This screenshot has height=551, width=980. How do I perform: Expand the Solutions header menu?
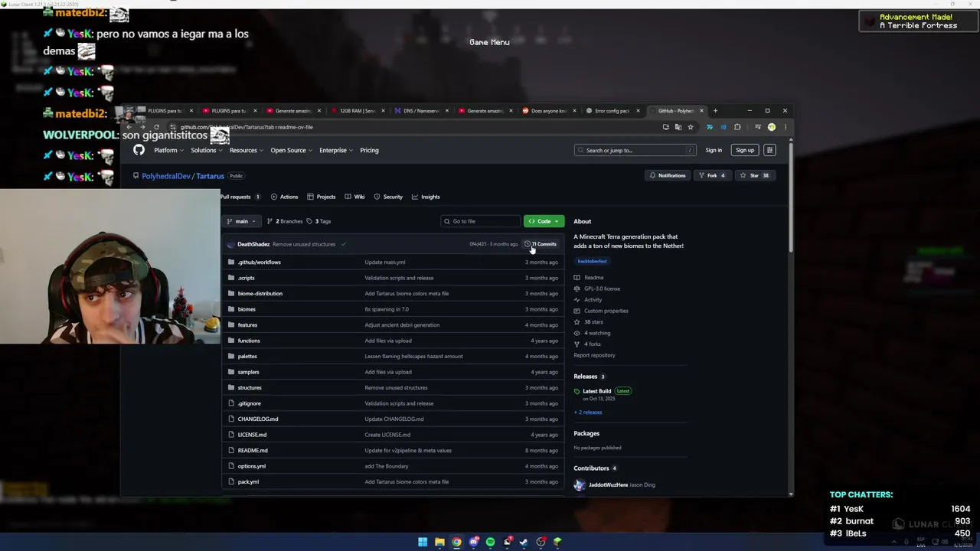(206, 150)
